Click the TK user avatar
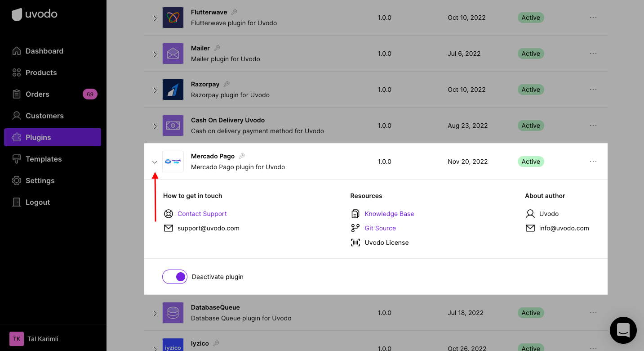This screenshot has width=644, height=351. click(17, 339)
